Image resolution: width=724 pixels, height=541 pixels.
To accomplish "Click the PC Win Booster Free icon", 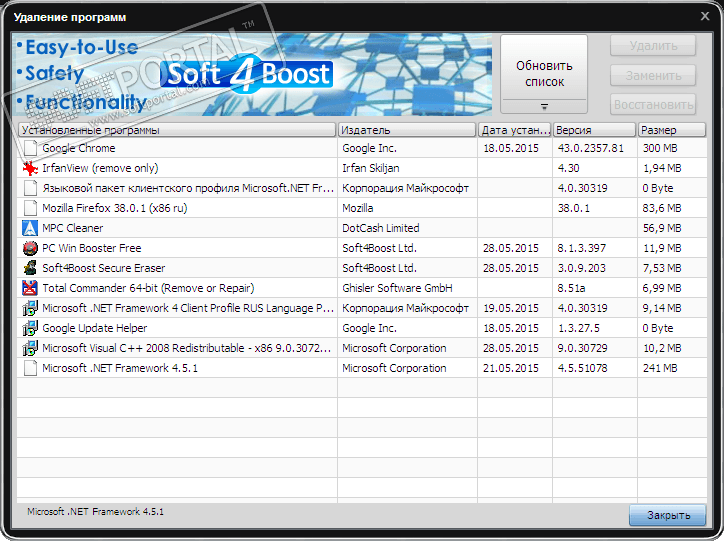I will 30,248.
